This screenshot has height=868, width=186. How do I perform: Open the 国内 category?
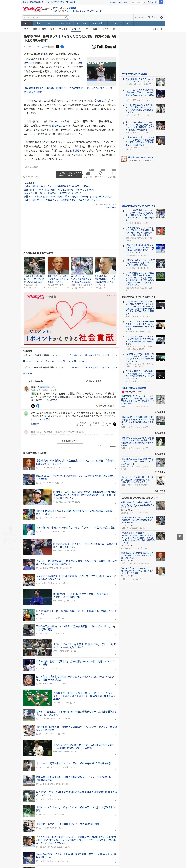35,29
